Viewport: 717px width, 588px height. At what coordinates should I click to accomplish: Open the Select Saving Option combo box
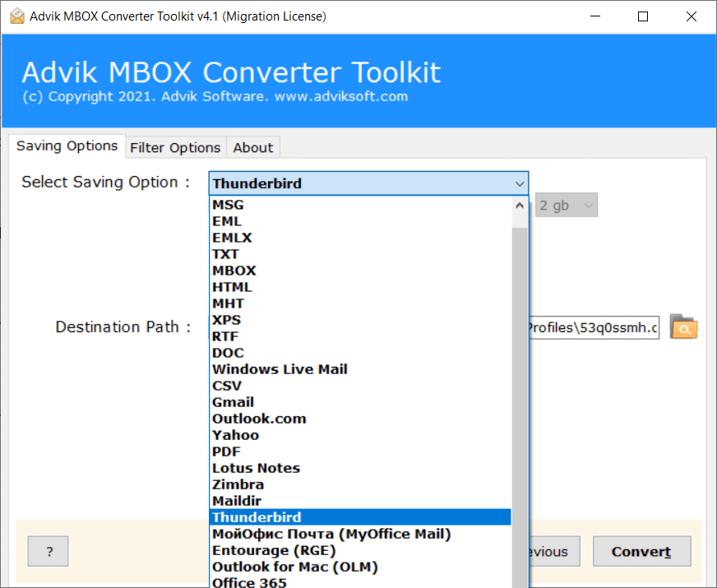[x=368, y=183]
